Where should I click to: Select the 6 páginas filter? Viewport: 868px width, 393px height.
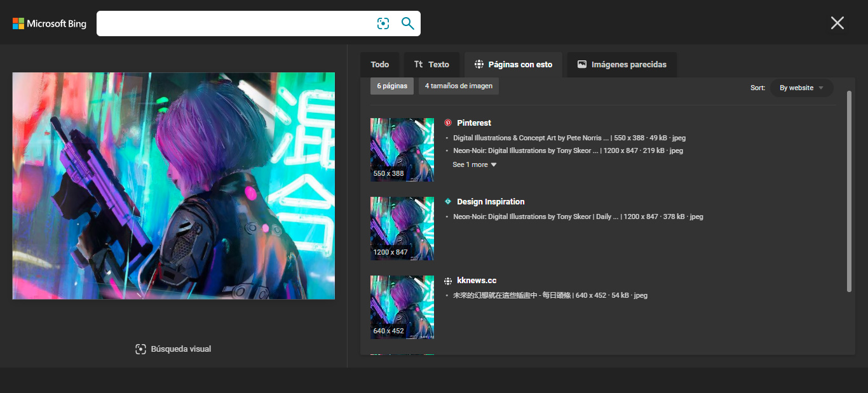tap(392, 86)
